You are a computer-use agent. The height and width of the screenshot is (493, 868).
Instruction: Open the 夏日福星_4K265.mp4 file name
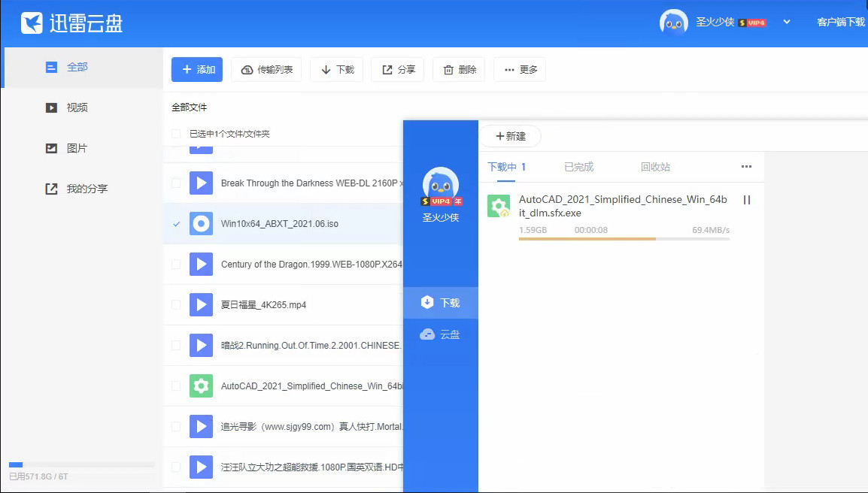point(263,305)
